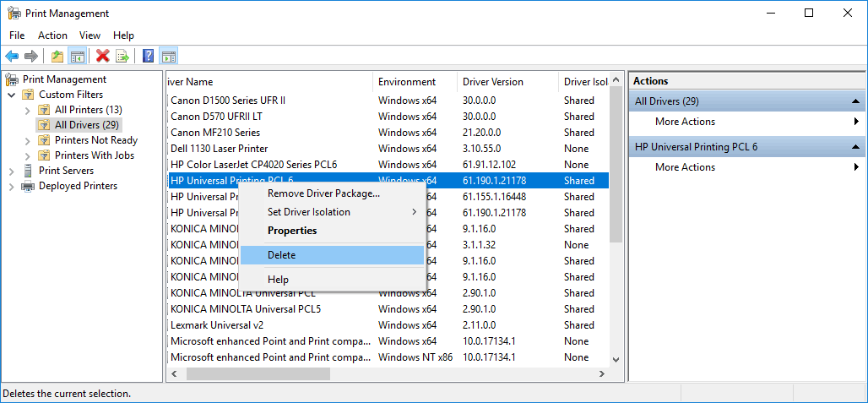Open the Action menu
This screenshot has height=403, width=868.
click(52, 35)
